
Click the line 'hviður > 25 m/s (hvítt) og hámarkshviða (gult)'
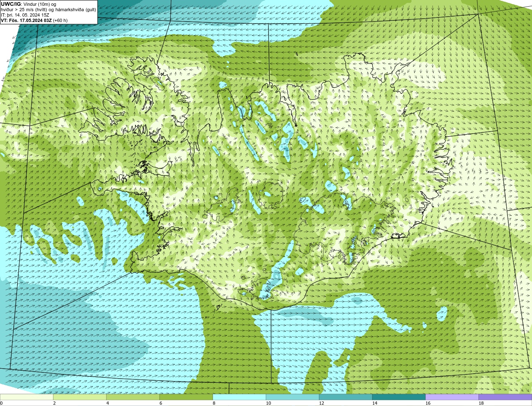click(48, 10)
